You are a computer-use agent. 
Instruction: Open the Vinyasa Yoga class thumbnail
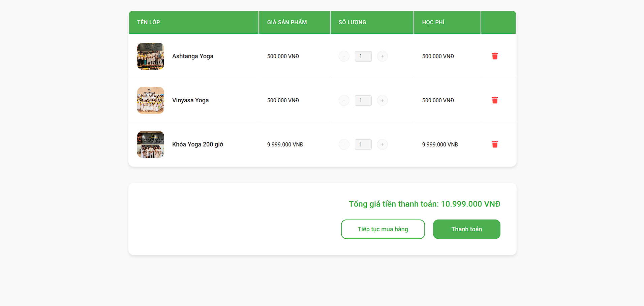pos(151,100)
